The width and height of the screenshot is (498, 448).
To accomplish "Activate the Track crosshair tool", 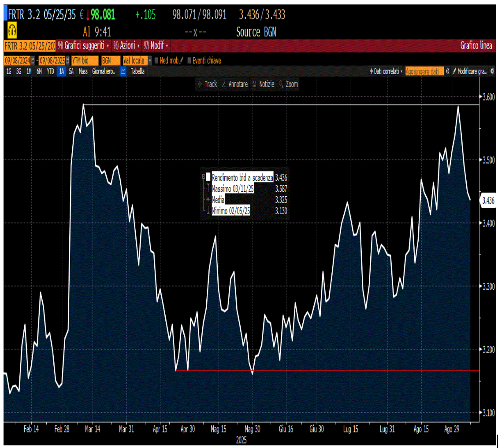I will [x=208, y=84].
